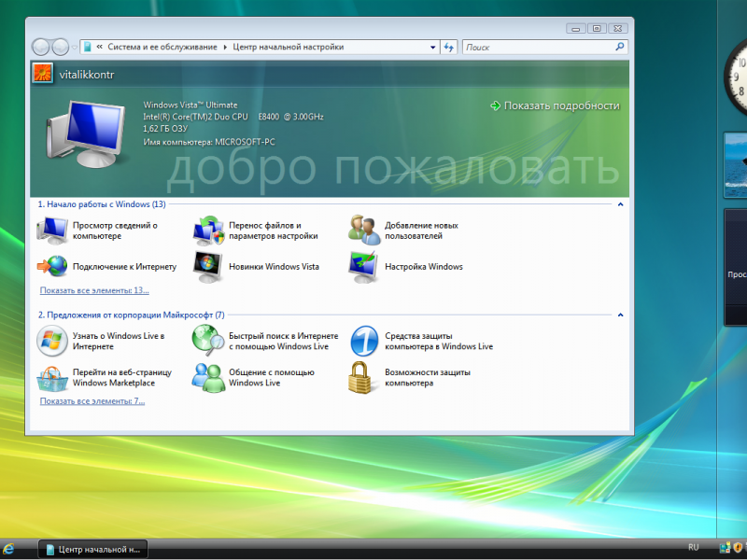
Task: Click the sidebar clock gadget
Action: tap(735, 77)
